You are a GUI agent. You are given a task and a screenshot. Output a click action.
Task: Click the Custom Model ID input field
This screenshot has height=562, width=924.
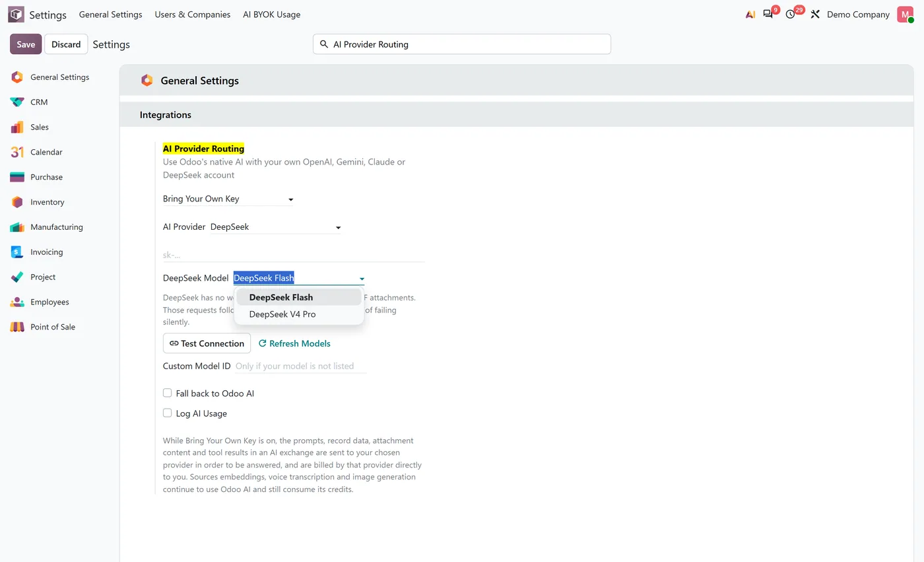pos(300,366)
